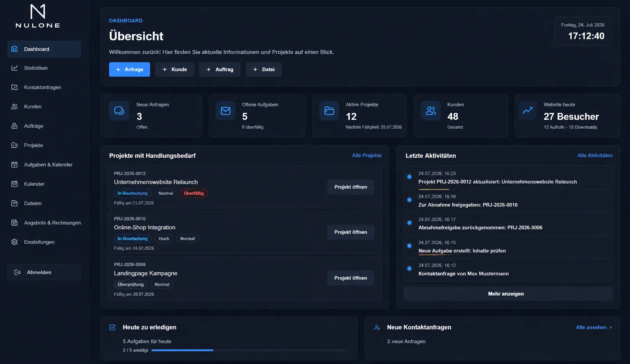Click the 27 Besucher value
Viewport: 630px width, 364px height.
571,116
